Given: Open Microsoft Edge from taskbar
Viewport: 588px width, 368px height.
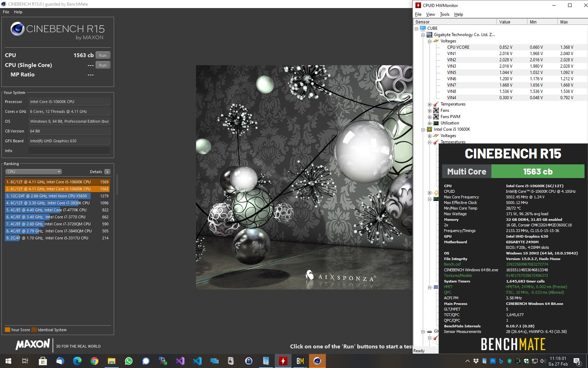Looking at the screenshot, I should [x=77, y=361].
